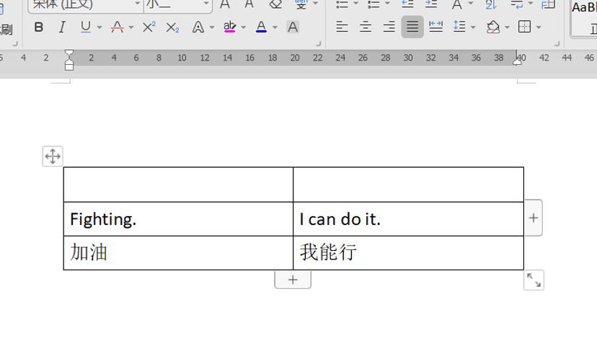Click the '加油' table cell

(178, 253)
